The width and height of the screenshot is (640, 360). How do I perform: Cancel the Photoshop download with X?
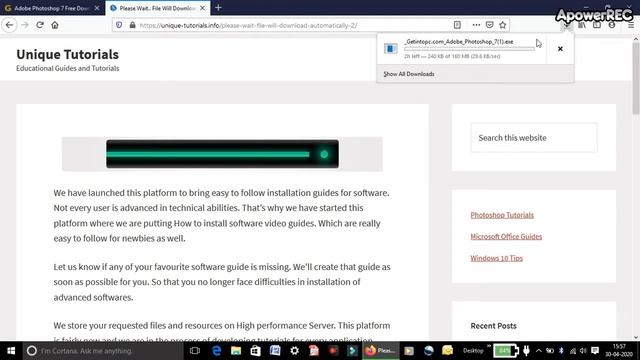coord(560,49)
